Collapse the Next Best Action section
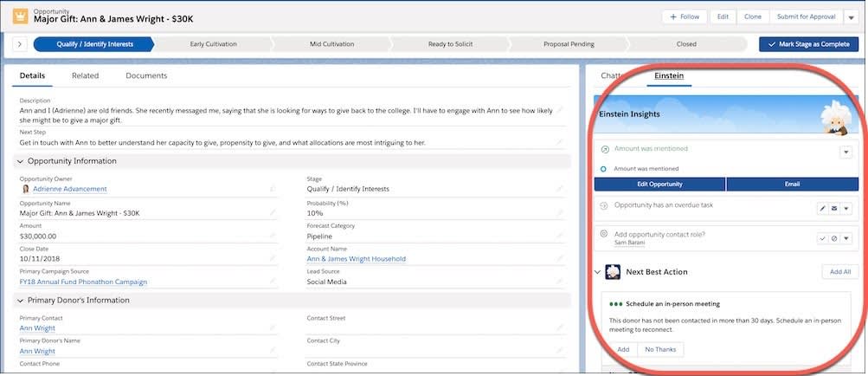Screen dimensions: 868x376 [x=597, y=272]
